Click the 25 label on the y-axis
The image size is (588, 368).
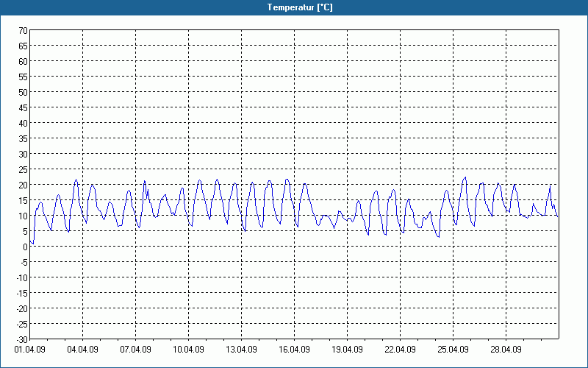point(24,170)
